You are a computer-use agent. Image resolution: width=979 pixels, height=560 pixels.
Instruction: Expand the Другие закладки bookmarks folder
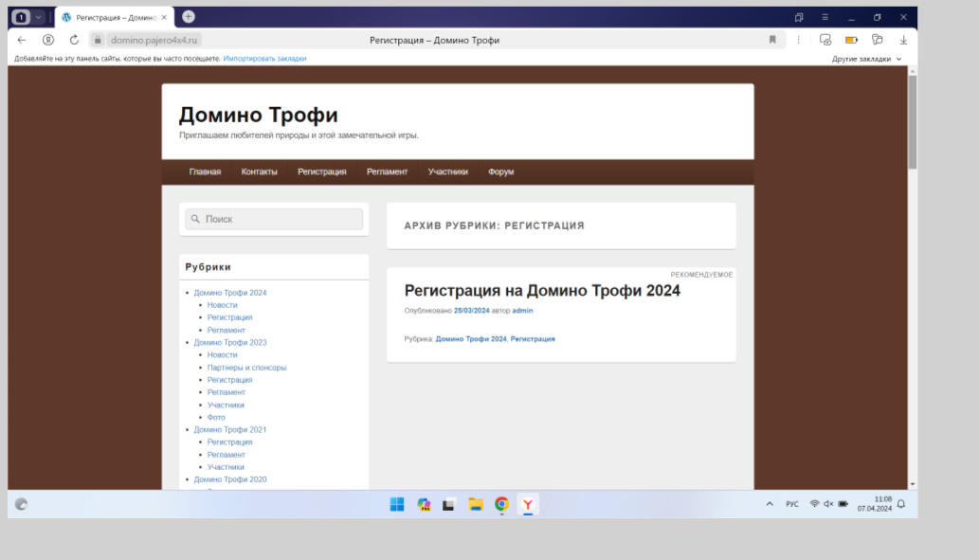[x=866, y=59]
